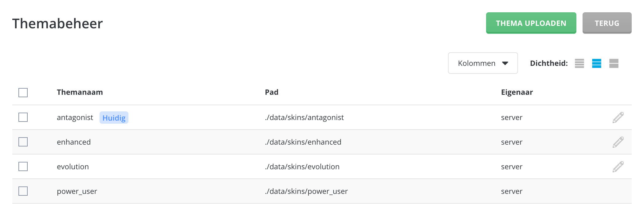644x216 pixels.
Task: Tick the select-all themes checkbox
Action: click(23, 93)
